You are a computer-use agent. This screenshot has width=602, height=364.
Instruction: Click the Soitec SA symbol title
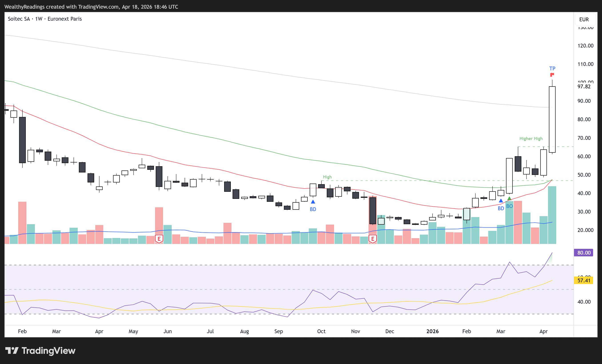[x=19, y=19]
